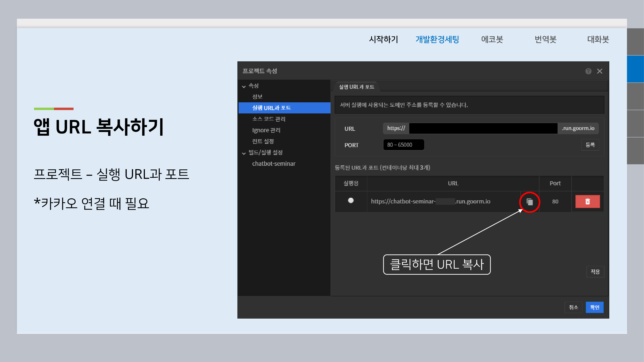Click the 등록 button
This screenshot has height=362, width=644.
point(590,145)
